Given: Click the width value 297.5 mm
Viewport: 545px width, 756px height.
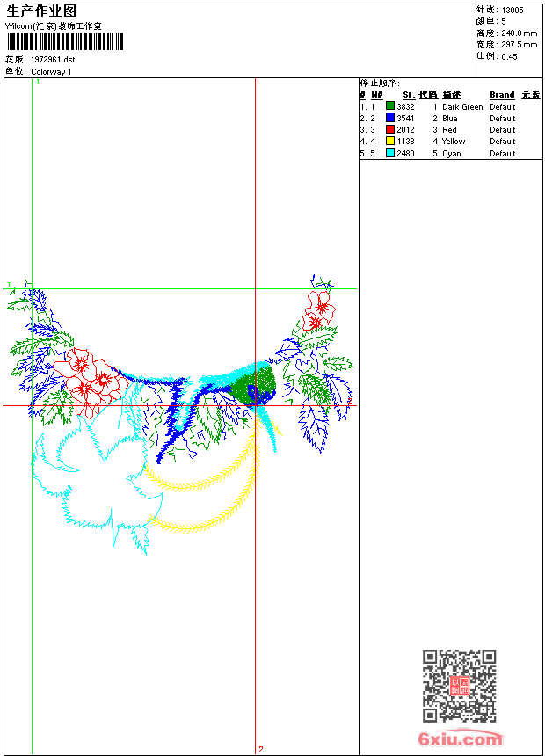Looking at the screenshot, I should 519,45.
